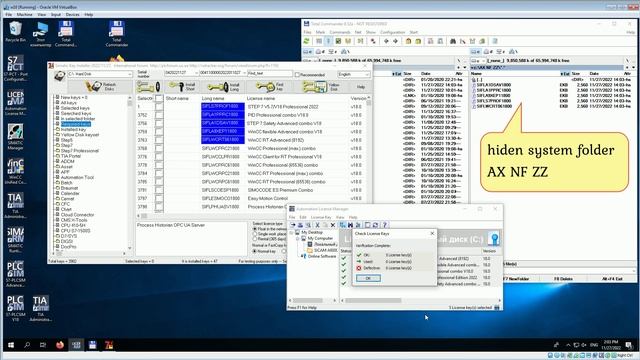Select file SIFLS7PROF1800 in right panel
Viewport: 640px width, 360px height.
494,101
